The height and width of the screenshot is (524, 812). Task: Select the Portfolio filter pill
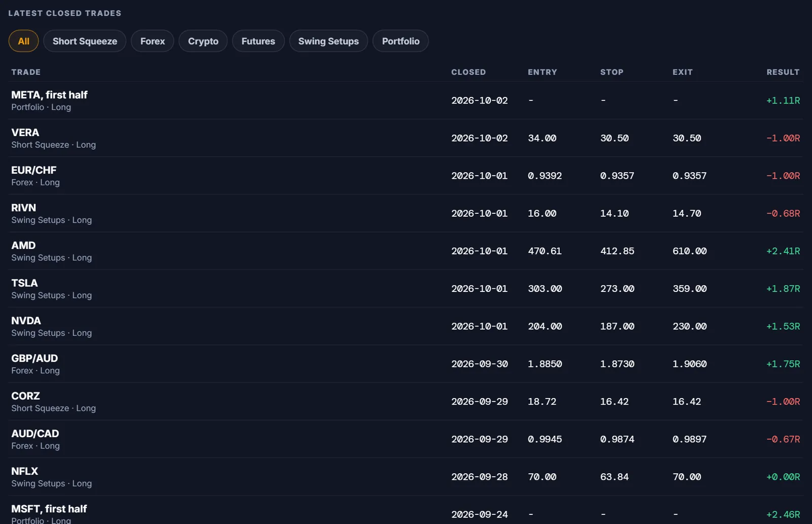[x=400, y=41]
